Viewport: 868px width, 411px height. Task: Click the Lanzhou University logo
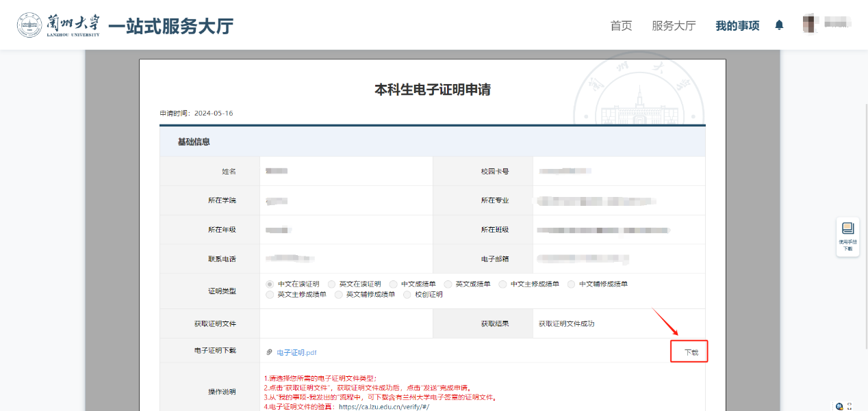coord(29,23)
